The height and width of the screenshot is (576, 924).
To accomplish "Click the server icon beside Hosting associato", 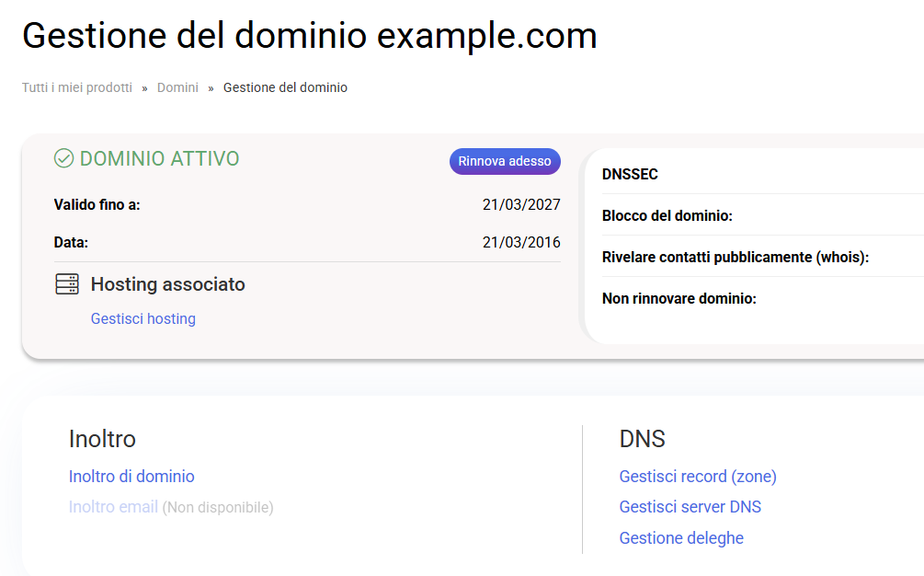I will tap(67, 284).
